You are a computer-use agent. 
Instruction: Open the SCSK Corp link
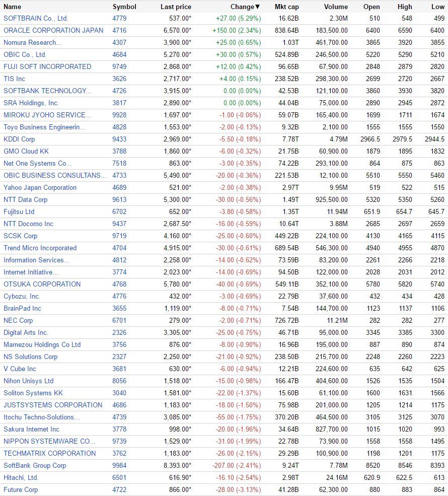click(x=21, y=236)
